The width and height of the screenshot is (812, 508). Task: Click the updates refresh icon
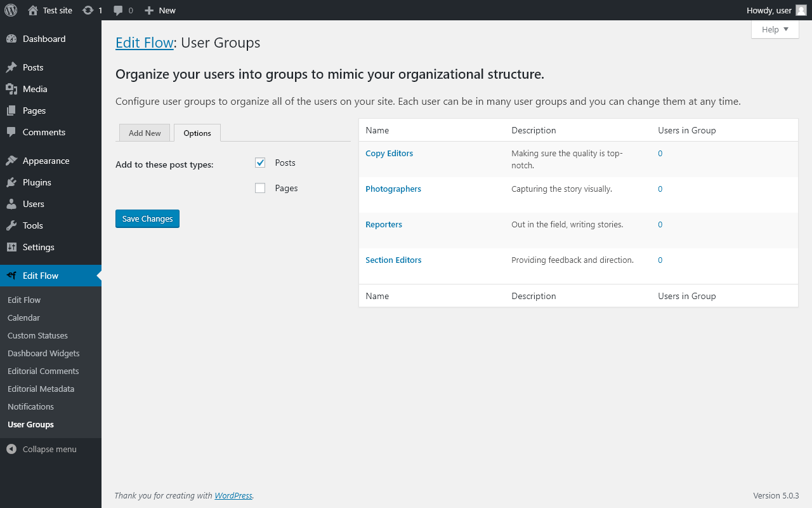[x=88, y=10]
